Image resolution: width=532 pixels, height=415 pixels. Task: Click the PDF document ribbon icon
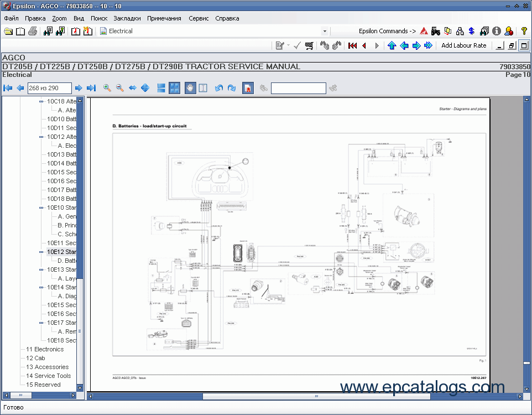248,89
